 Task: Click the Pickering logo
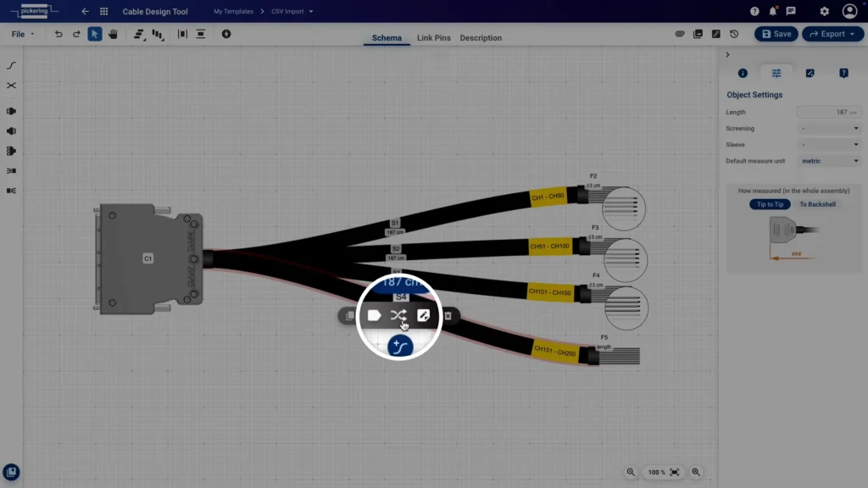point(34,11)
